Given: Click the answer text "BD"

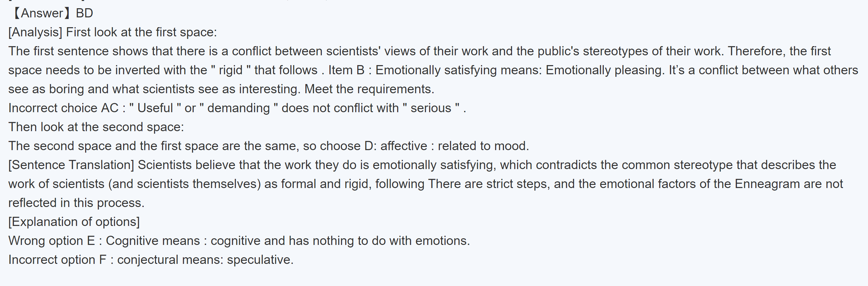Looking at the screenshot, I should point(84,14).
